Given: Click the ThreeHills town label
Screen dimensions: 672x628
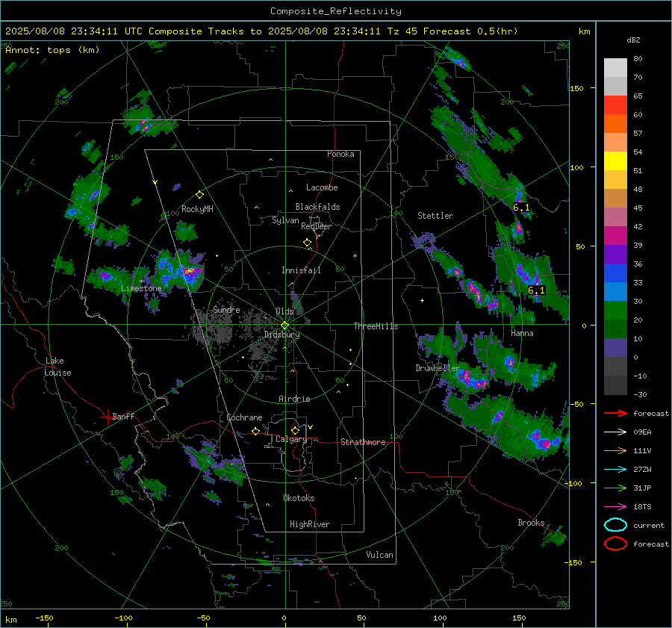Looking at the screenshot, I should 376,326.
